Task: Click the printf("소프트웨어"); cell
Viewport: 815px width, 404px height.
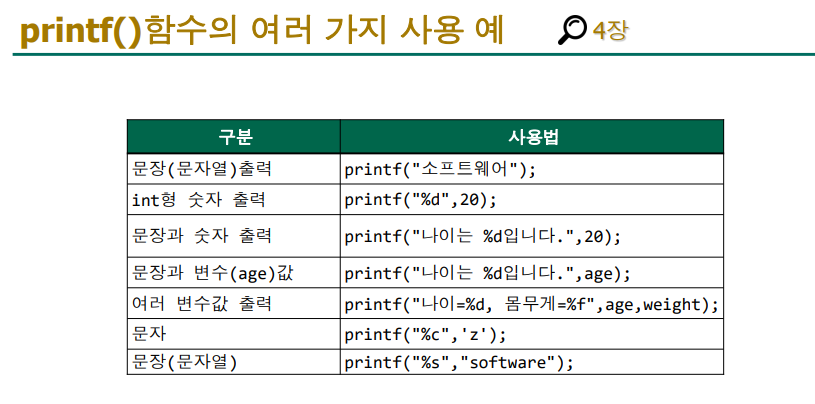Action: 532,169
